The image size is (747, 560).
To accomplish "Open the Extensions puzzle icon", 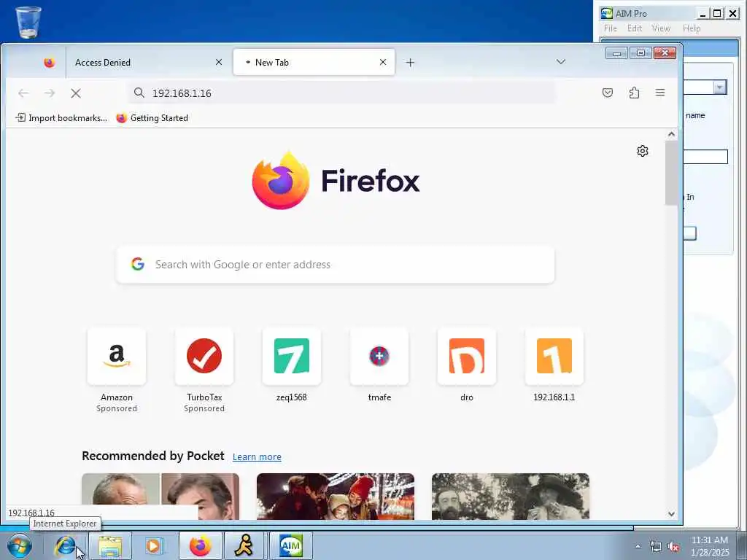I will (634, 93).
